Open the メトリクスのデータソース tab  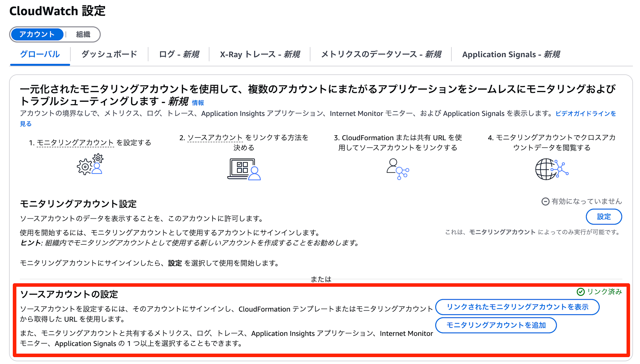point(381,54)
